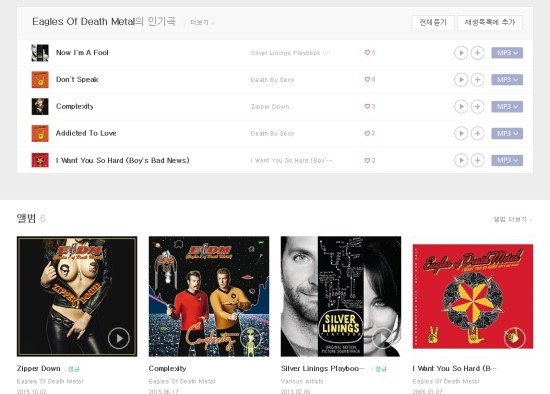
Task: Play I Want You So Hard track
Action: point(461,160)
